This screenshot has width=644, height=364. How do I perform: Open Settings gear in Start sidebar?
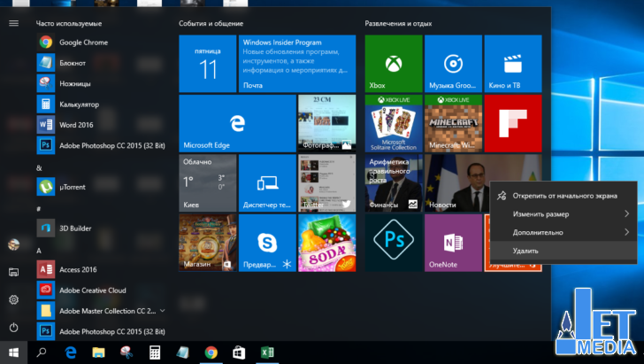pos(13,300)
